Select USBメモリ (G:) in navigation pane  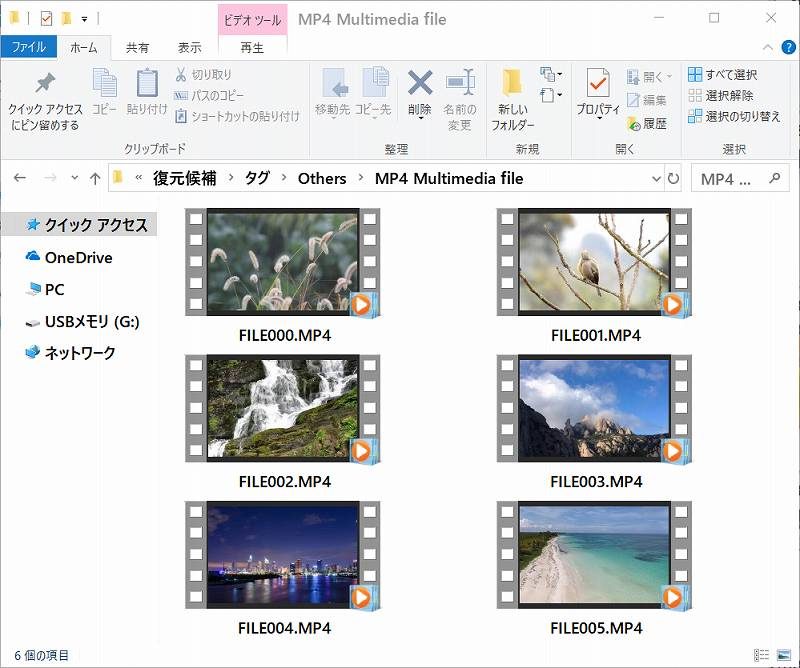[x=91, y=322]
